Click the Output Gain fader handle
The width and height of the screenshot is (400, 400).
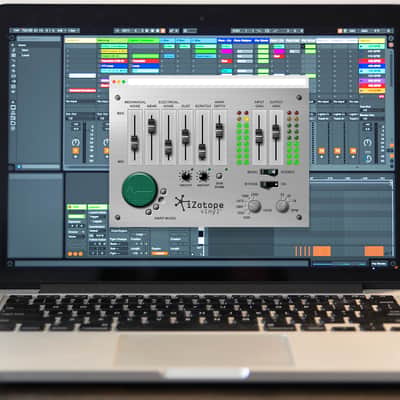coord(276,131)
